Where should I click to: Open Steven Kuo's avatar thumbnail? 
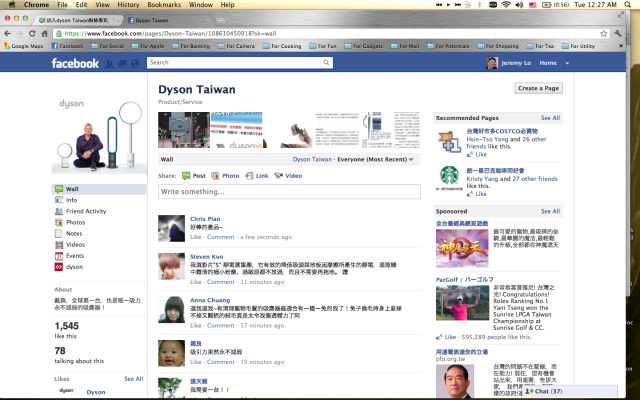tap(171, 266)
